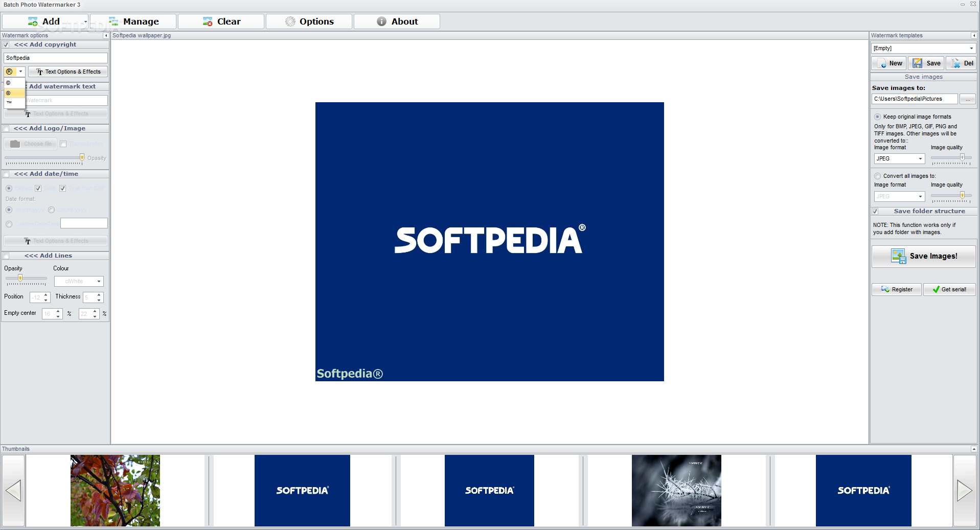This screenshot has width=980, height=530.
Task: Click the Get serial! button
Action: click(949, 290)
